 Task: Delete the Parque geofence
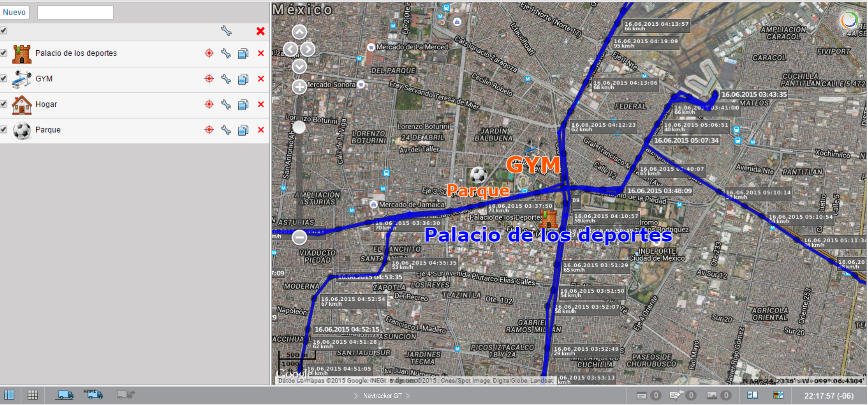click(x=261, y=130)
